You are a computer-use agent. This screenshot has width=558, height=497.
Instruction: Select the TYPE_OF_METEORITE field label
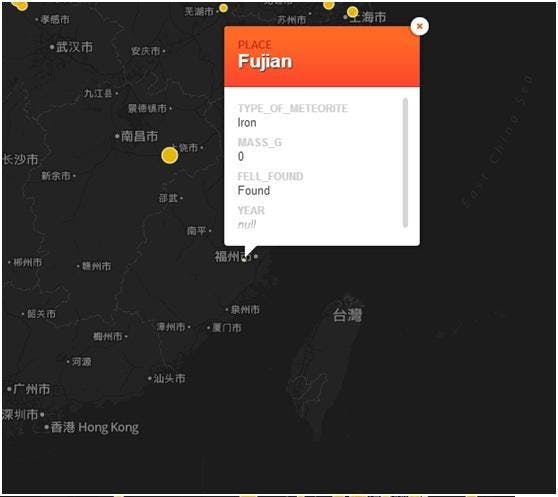[293, 108]
